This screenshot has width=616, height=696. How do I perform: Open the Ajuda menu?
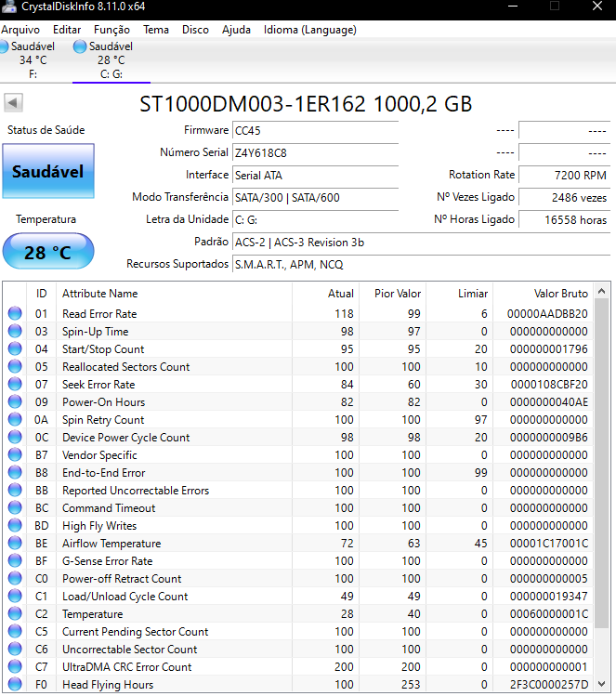(236, 30)
